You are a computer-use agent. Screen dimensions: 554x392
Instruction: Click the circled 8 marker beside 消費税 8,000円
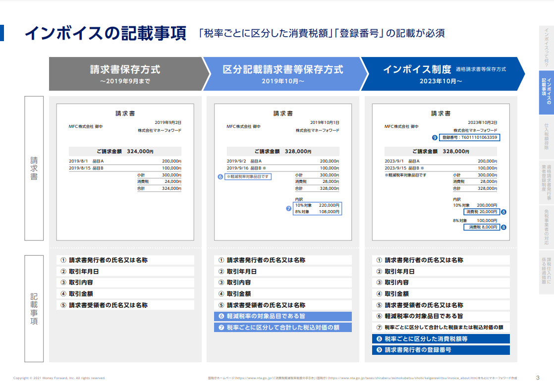pos(504,227)
